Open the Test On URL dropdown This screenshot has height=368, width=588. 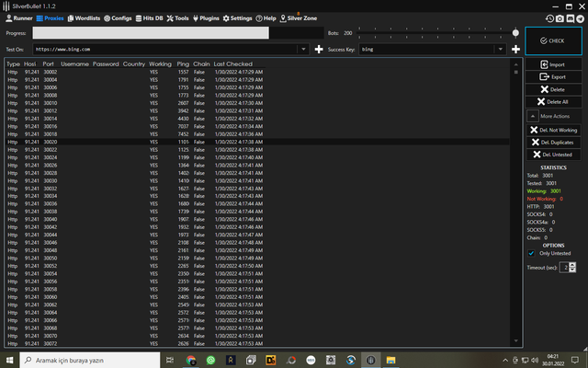pyautogui.click(x=303, y=49)
